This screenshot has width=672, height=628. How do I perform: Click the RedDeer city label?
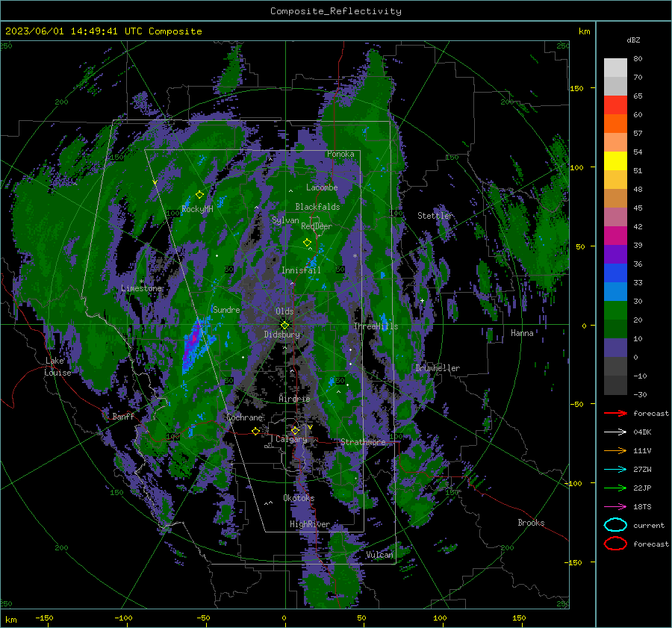pos(317,226)
